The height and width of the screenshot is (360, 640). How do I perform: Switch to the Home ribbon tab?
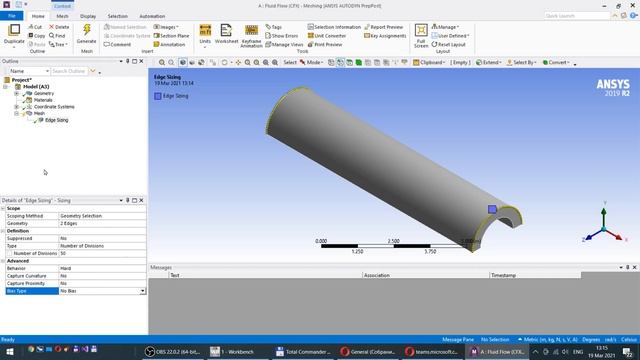click(38, 16)
